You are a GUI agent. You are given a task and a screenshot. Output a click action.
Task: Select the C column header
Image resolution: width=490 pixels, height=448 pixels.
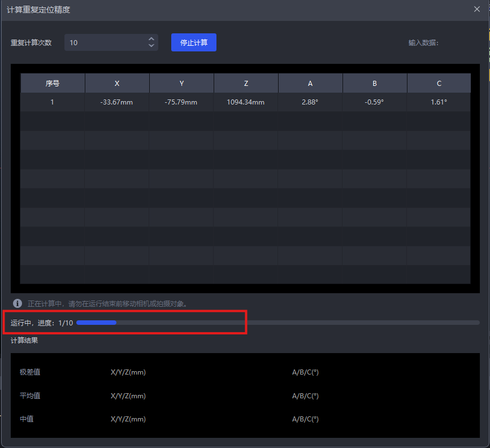pos(439,83)
